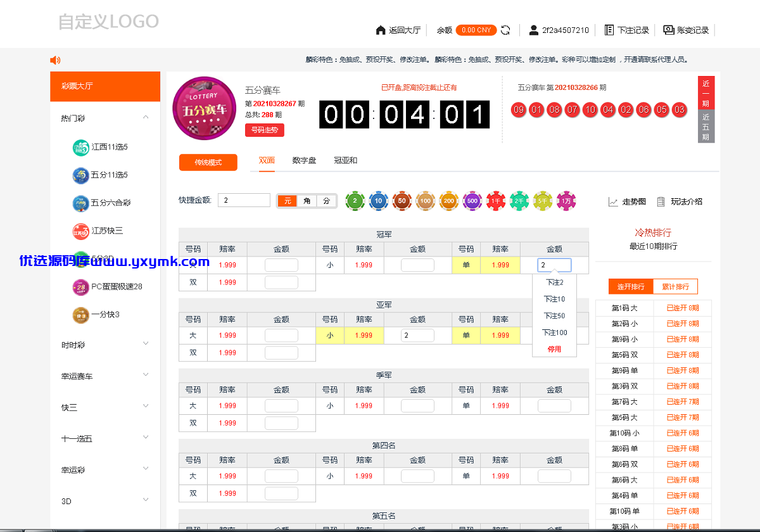Expand the 幸运彩 category
Image resolution: width=760 pixels, height=532 pixels.
pyautogui.click(x=146, y=469)
